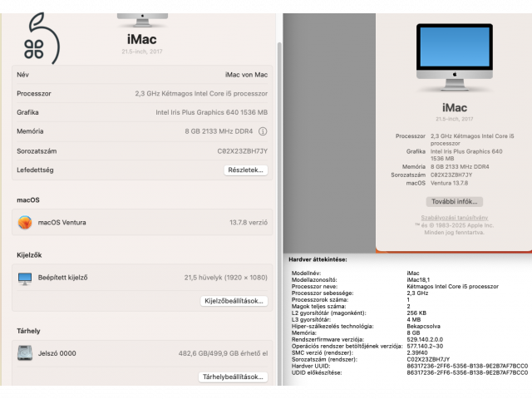The height and width of the screenshot is (399, 532).
Task: Click Processzor sebessége 2,3 GHz value
Action: coord(417,293)
